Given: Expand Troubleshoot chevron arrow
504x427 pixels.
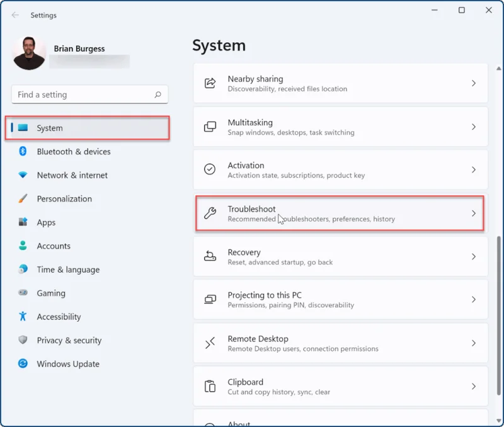Looking at the screenshot, I should coord(474,214).
